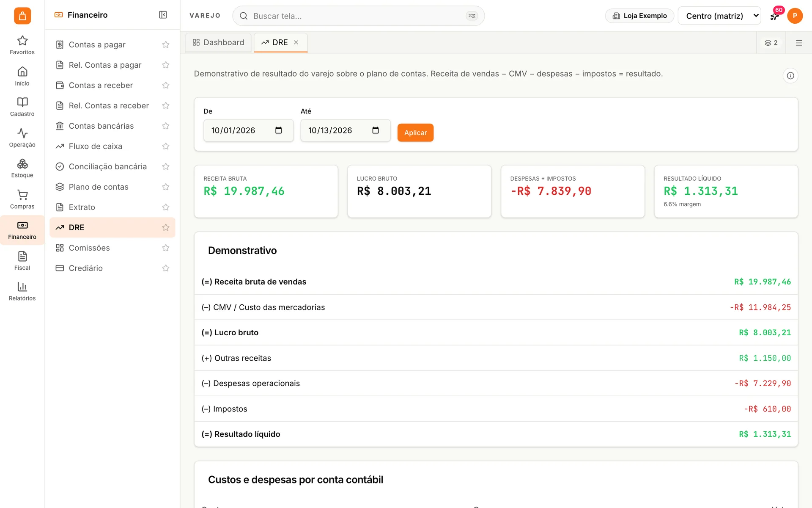Click the Até date input 10/13/2026
The width and height of the screenshot is (812, 508).
tap(346, 130)
